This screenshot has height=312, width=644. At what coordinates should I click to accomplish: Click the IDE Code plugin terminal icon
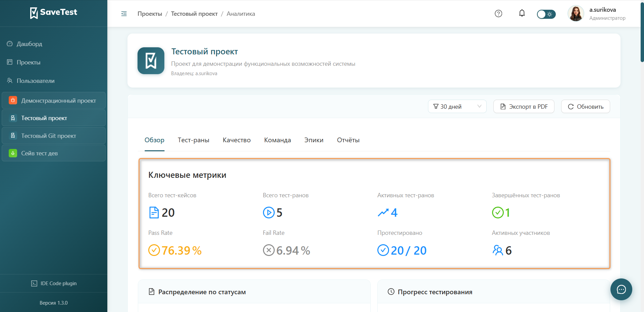(x=34, y=283)
